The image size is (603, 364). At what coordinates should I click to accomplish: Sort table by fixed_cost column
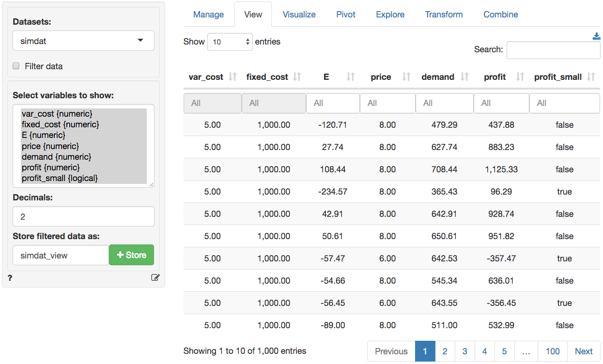[297, 77]
